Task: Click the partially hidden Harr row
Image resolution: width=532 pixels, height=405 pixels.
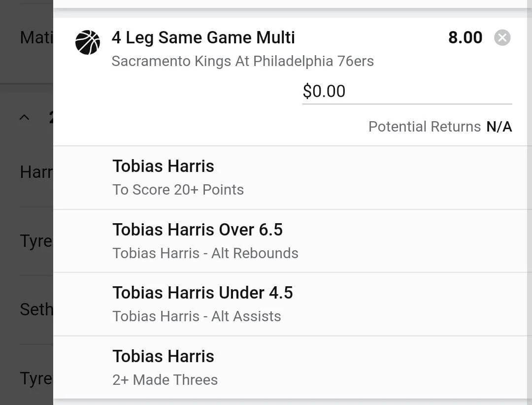Action: [36, 172]
